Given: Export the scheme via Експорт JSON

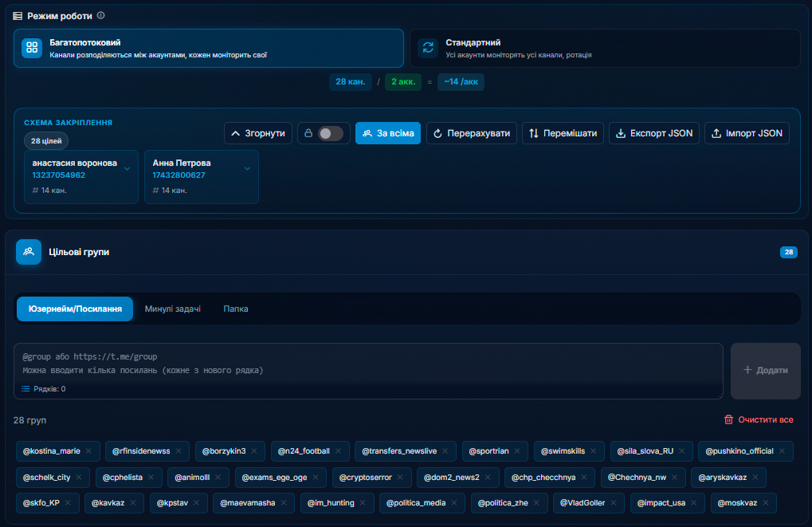Looking at the screenshot, I should (x=654, y=133).
